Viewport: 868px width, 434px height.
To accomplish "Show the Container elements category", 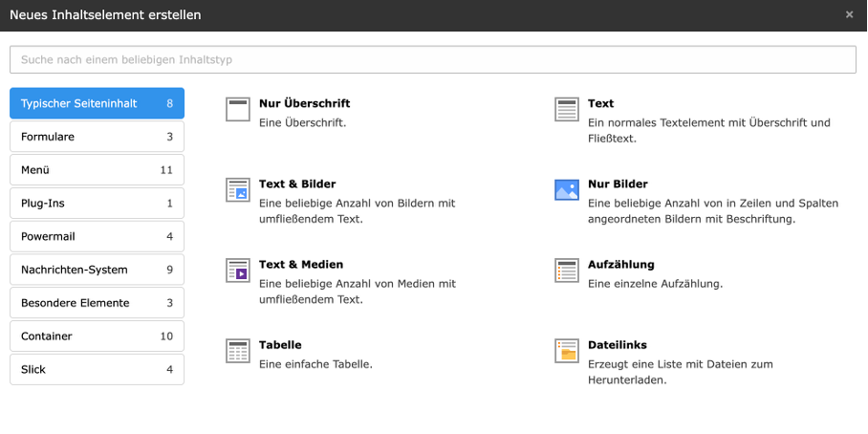I will coord(97,336).
